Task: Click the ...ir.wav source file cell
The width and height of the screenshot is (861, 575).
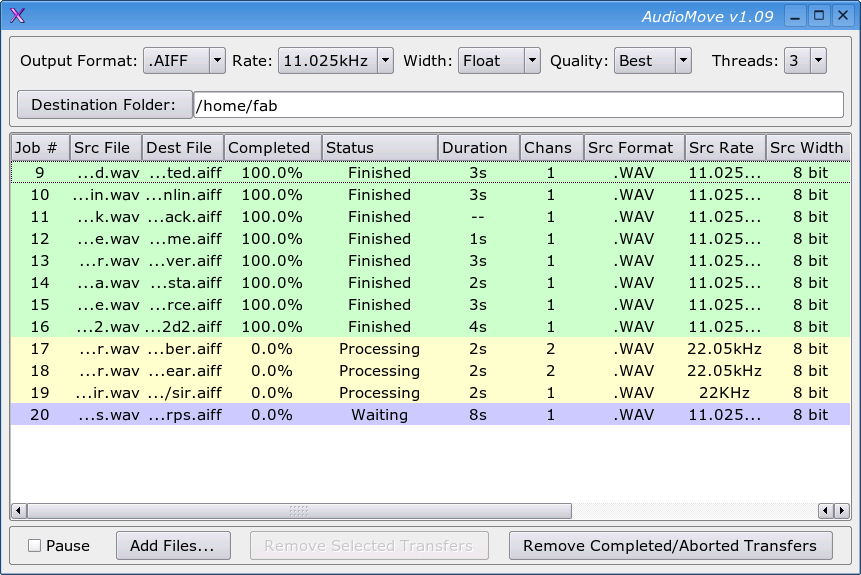Action: coord(107,393)
